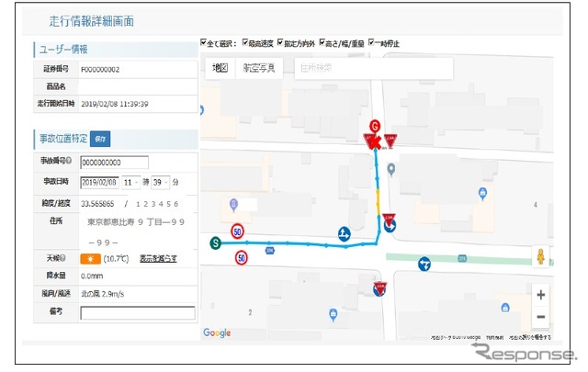Toggle the 一時停止 checkbox
The width and height of the screenshot is (588, 372).
[x=371, y=42]
